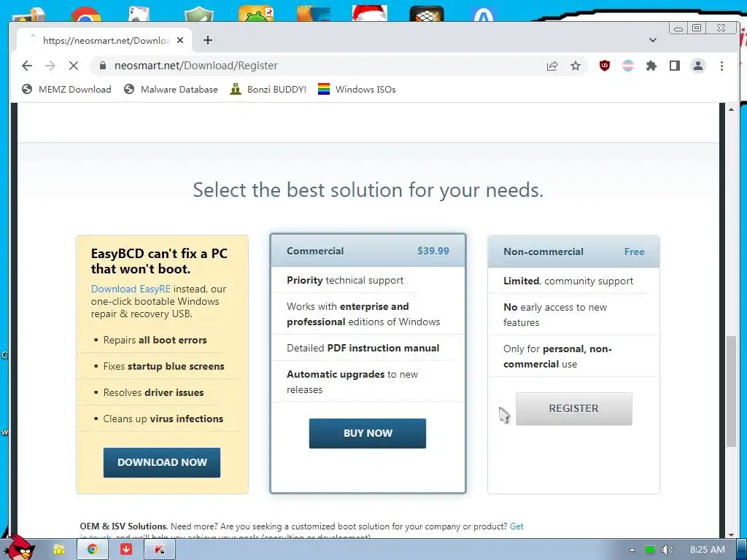The width and height of the screenshot is (747, 560).
Task: Open the MEMZ Download bookmark
Action: click(66, 90)
